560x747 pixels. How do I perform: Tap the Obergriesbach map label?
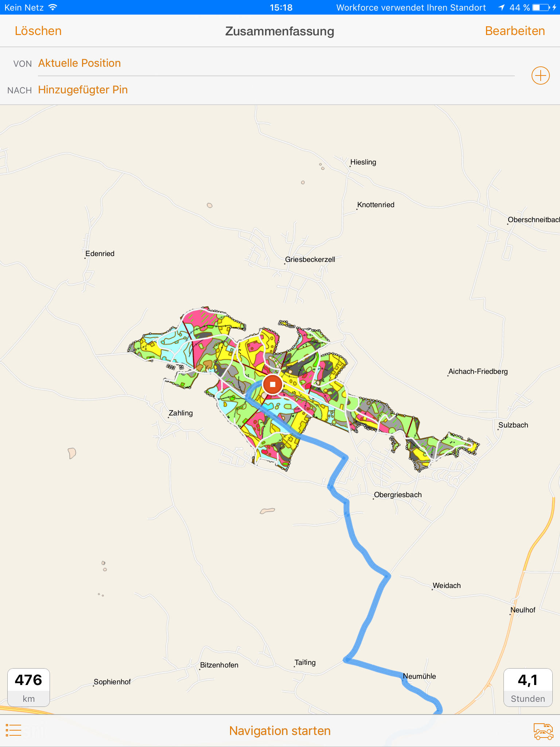(x=398, y=495)
